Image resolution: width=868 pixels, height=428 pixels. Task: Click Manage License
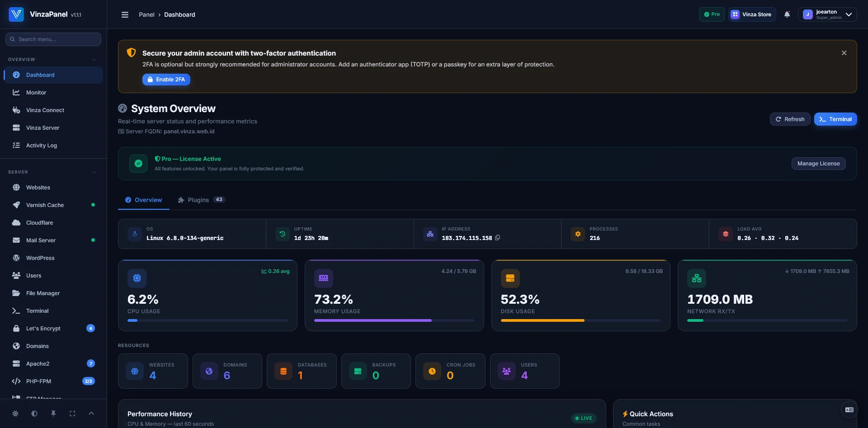pos(819,164)
